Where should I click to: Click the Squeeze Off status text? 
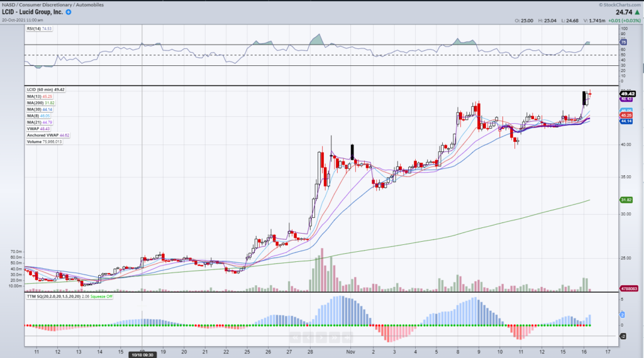point(101,296)
